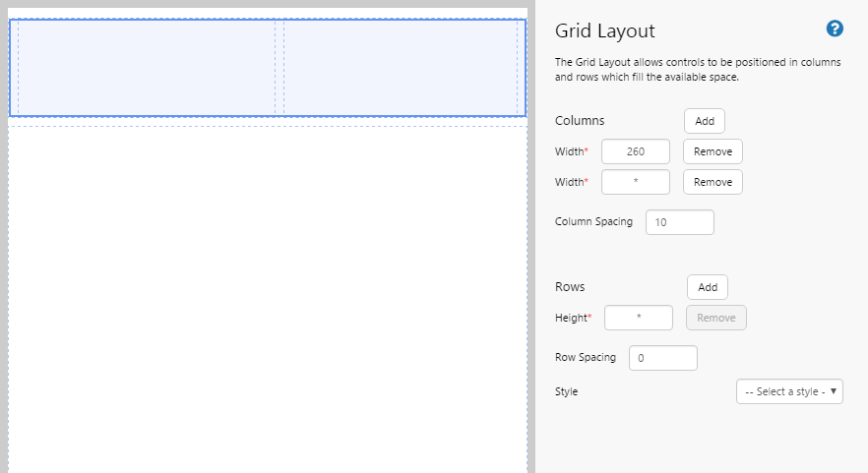Select the left grid cell in canvas

147,68
